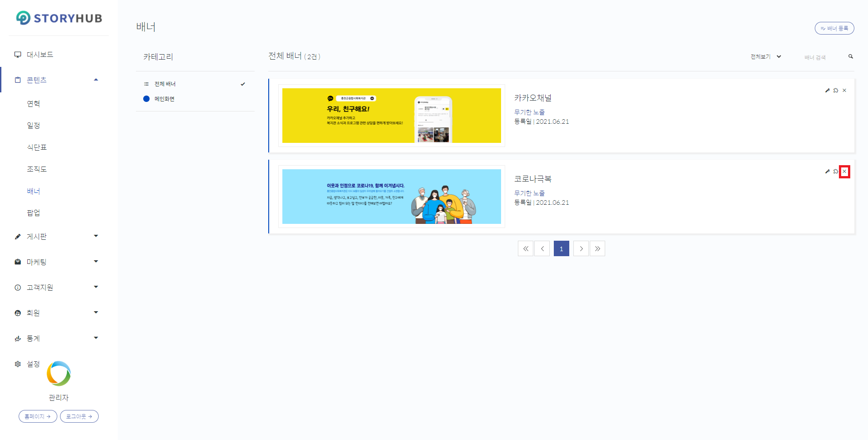Open 대시보드 in the sidebar
Screen dimensions: 868x440
[40, 55]
